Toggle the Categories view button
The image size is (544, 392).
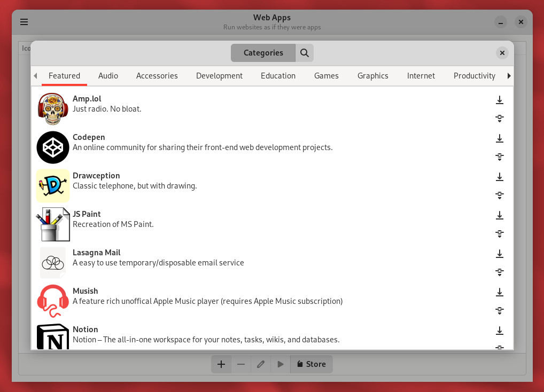point(263,53)
